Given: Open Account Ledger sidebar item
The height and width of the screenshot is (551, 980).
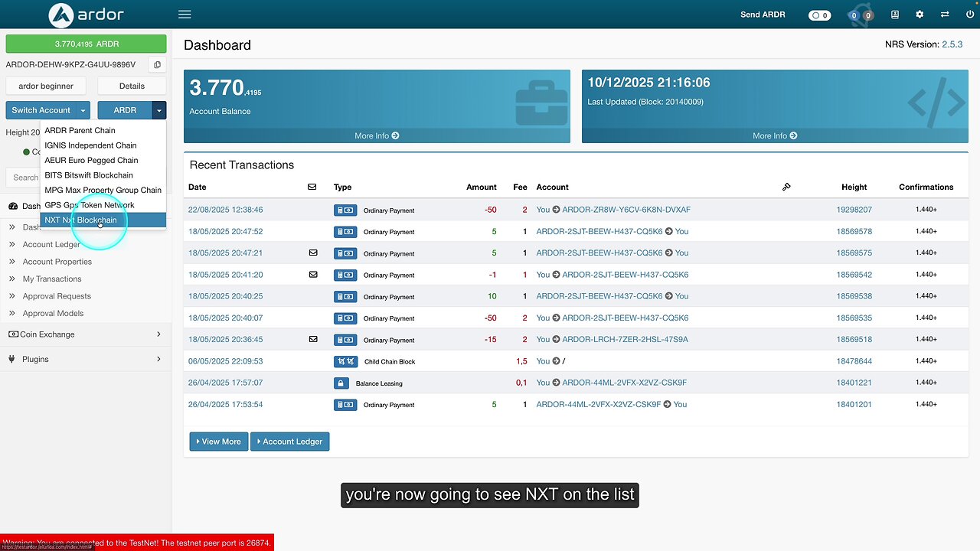Looking at the screenshot, I should pos(51,244).
